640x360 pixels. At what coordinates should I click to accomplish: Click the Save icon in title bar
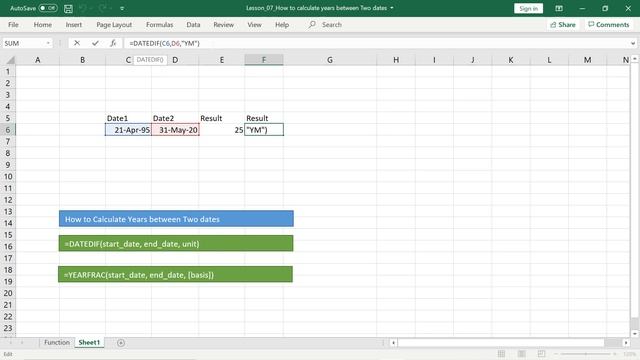click(68, 8)
